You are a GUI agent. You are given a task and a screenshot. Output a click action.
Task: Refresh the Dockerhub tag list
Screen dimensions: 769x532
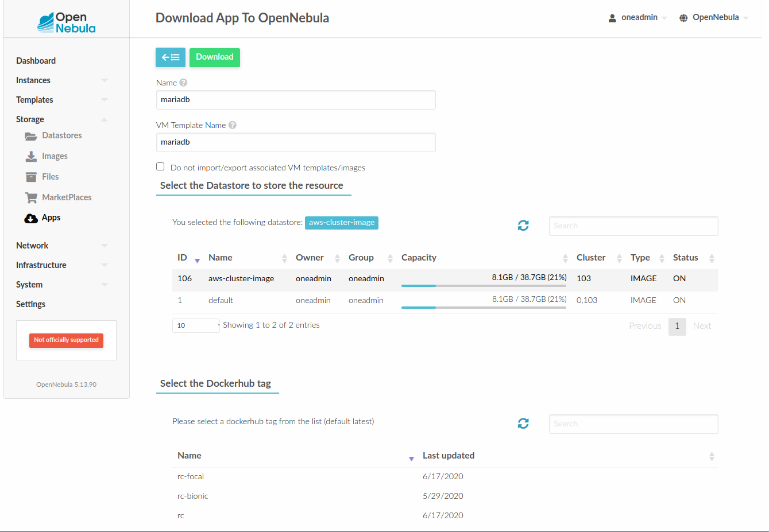click(523, 424)
